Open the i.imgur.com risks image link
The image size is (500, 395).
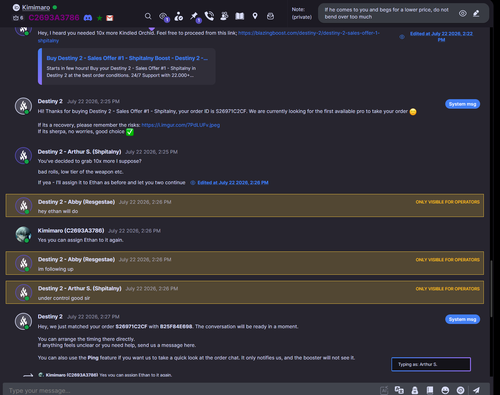[181, 125]
